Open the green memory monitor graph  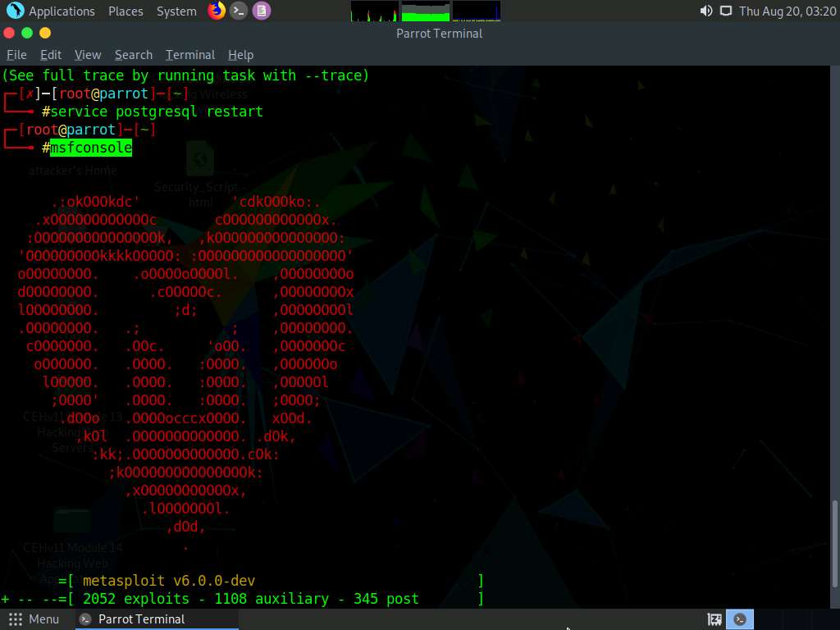click(x=426, y=11)
